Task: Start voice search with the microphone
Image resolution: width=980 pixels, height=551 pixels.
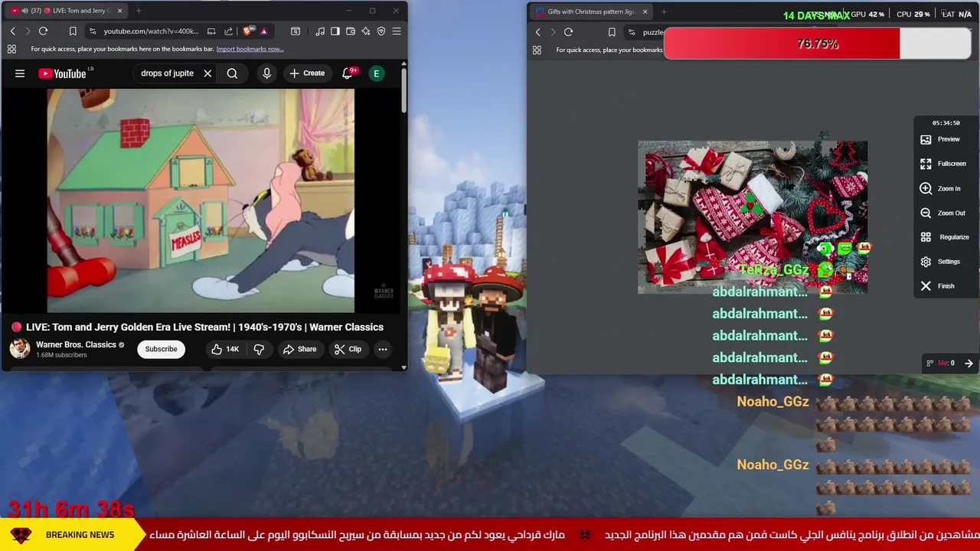Action: click(266, 73)
